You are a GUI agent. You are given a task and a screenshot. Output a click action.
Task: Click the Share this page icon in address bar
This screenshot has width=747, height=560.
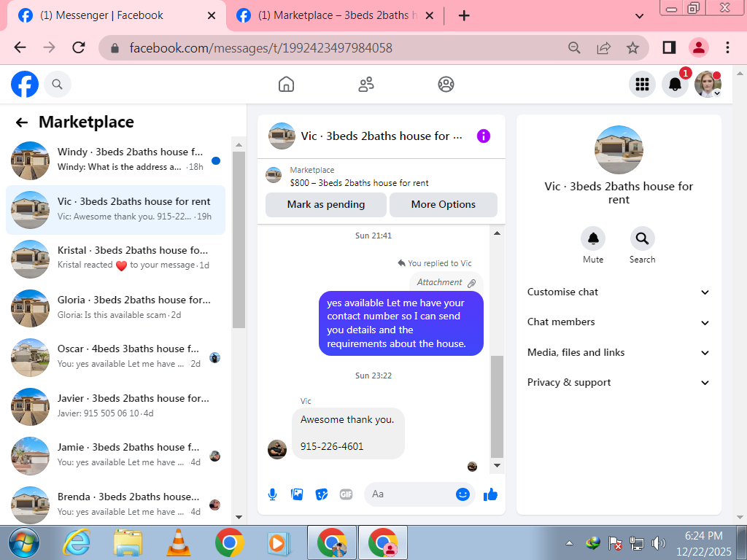603,47
